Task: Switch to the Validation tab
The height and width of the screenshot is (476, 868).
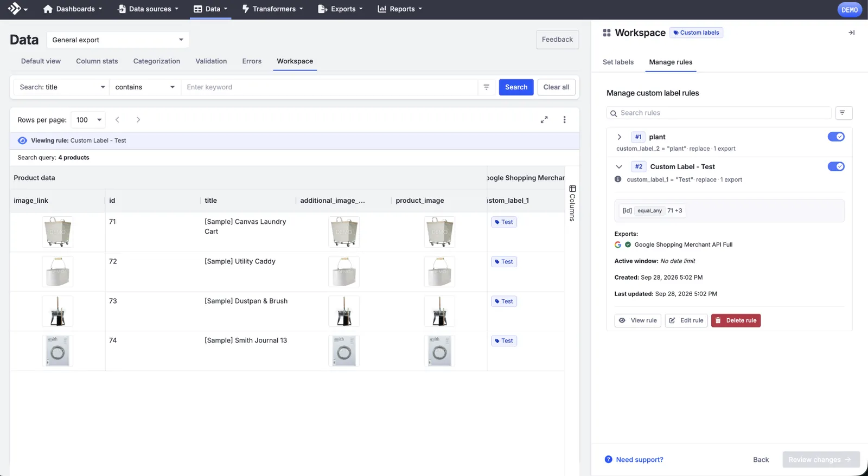Action: (x=211, y=61)
